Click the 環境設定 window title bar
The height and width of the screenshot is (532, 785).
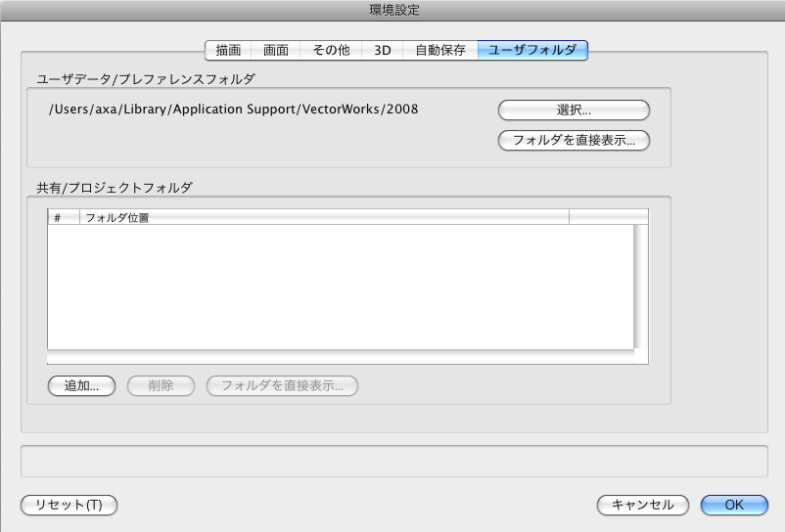coord(392,11)
